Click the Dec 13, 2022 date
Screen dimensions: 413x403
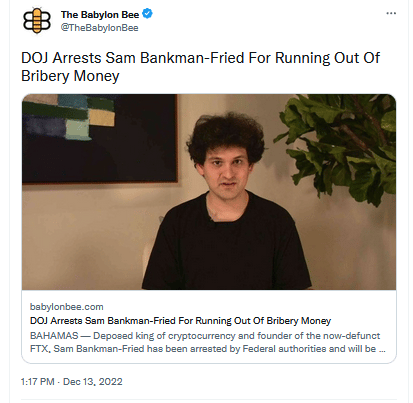(x=93, y=382)
